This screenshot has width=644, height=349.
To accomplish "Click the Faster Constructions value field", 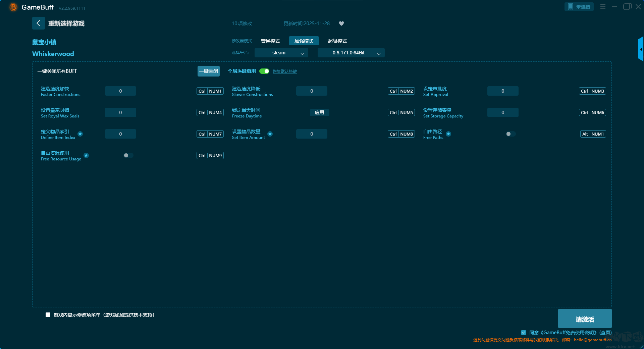I will pos(120,91).
